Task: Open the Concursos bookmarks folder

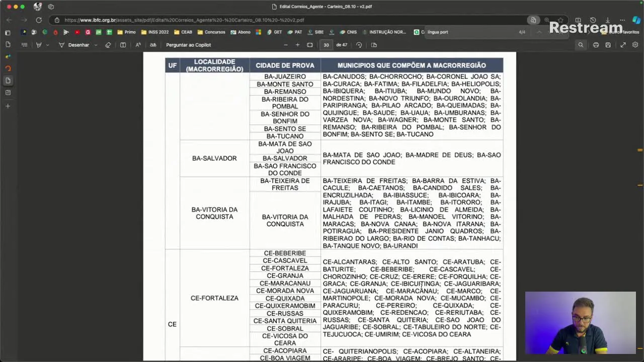Action: click(x=211, y=32)
